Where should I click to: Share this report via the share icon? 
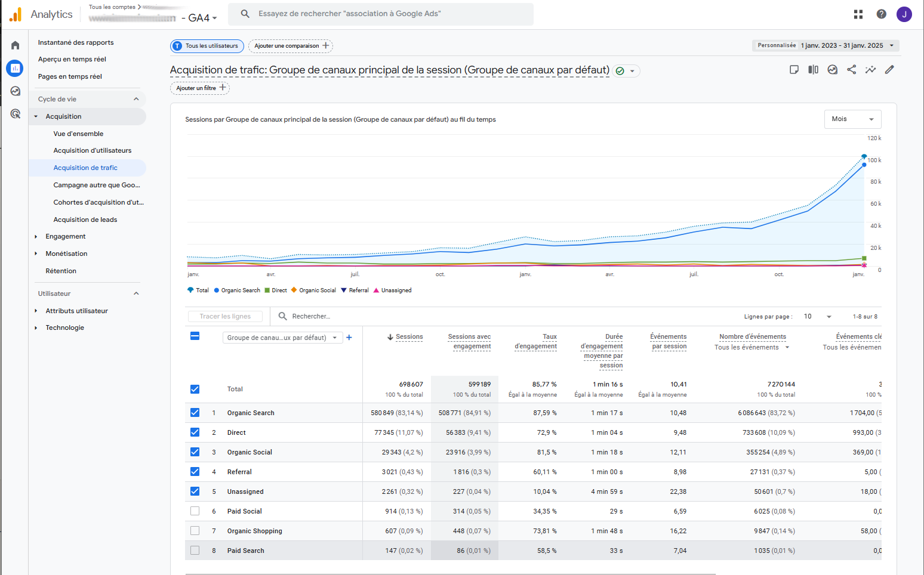point(851,70)
